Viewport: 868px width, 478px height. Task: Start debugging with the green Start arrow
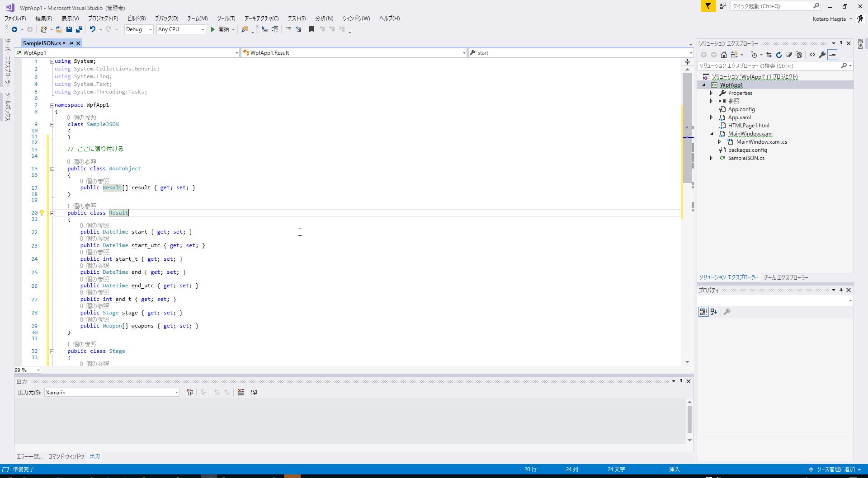point(212,29)
